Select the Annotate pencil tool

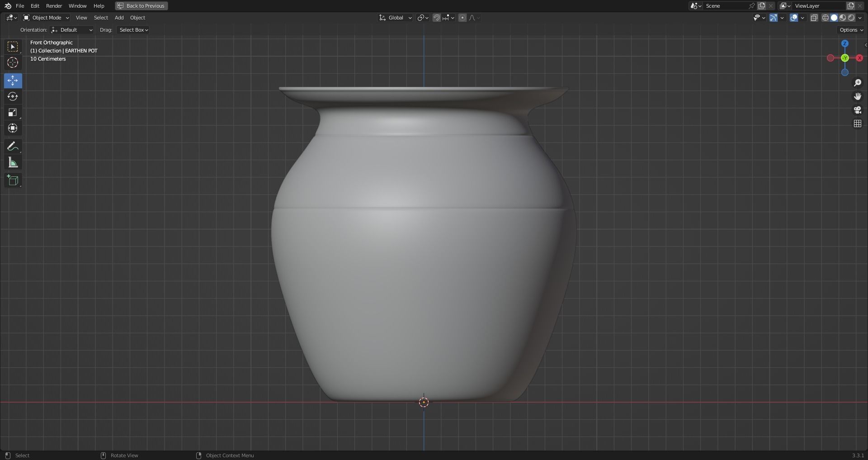point(13,147)
